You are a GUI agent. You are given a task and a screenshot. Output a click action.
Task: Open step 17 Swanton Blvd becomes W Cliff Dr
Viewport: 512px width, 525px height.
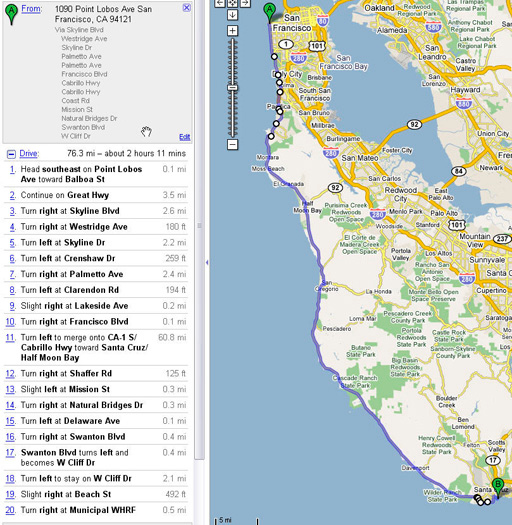coord(96,457)
